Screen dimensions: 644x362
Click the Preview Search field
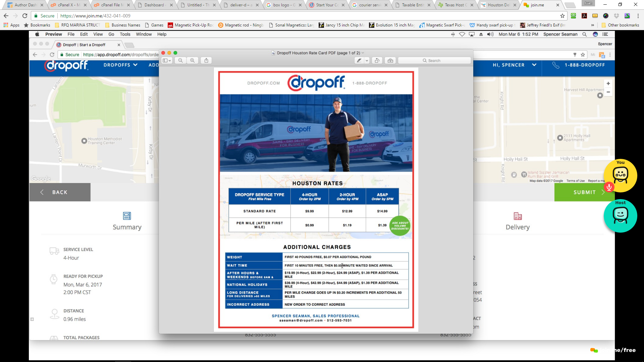[434, 61]
